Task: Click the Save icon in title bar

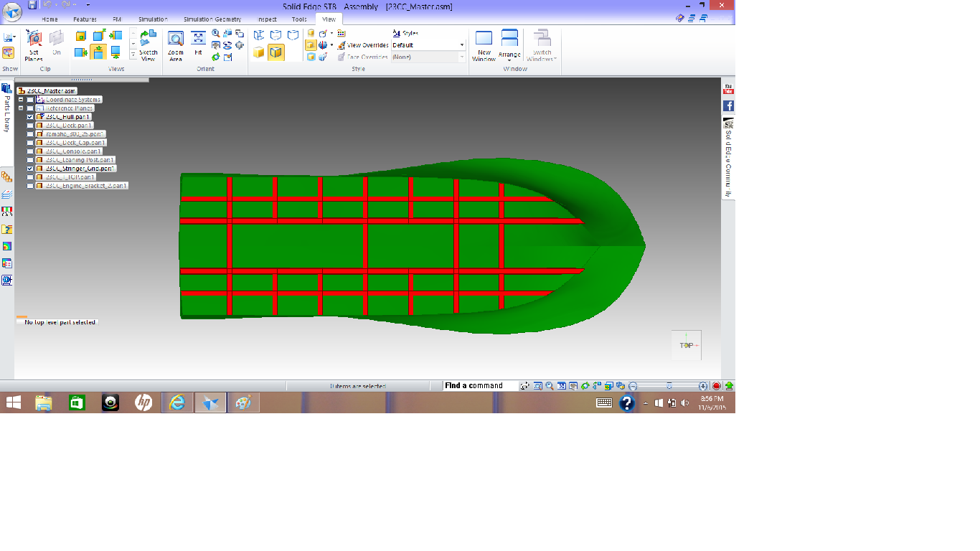Action: click(32, 5)
